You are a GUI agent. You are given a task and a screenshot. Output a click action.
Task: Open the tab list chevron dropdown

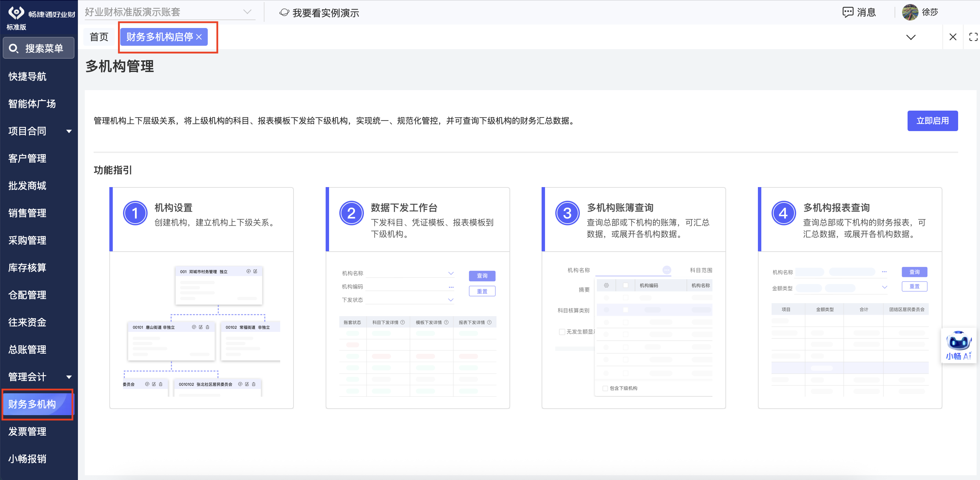[910, 37]
